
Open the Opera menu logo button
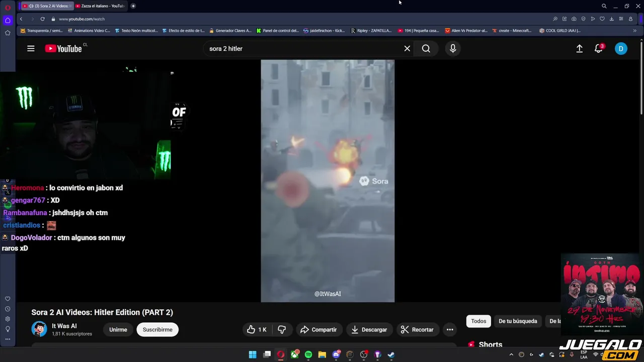point(8,7)
